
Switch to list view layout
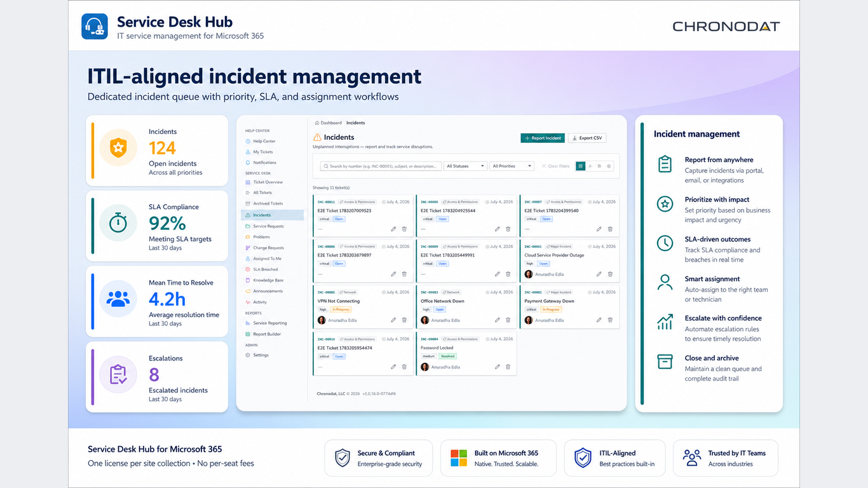click(590, 166)
